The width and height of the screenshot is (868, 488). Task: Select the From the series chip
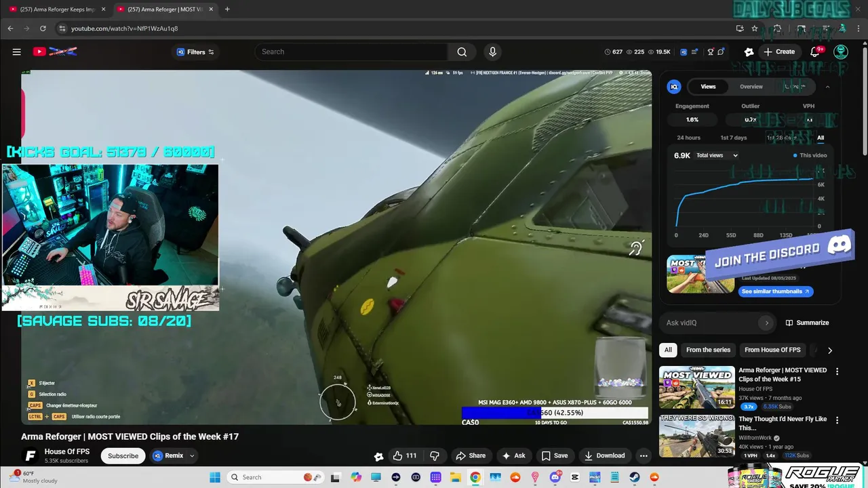(x=708, y=350)
